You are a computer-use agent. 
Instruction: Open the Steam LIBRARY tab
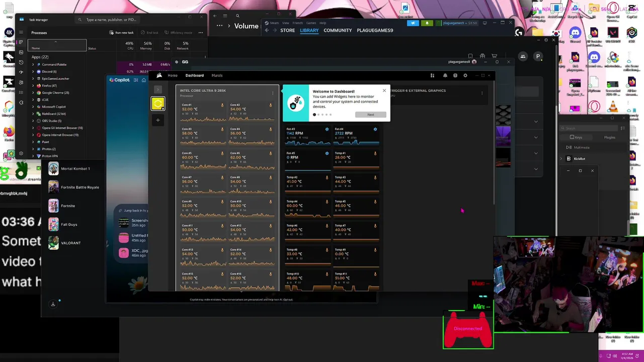(x=309, y=30)
